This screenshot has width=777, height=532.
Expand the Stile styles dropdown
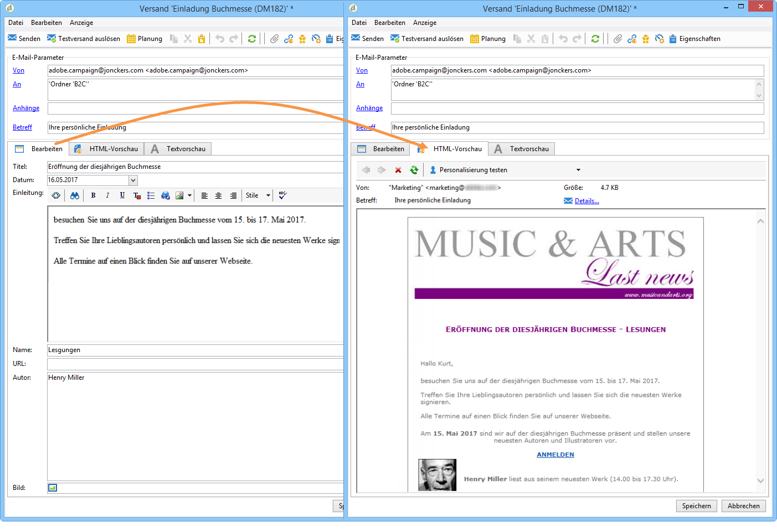point(268,195)
